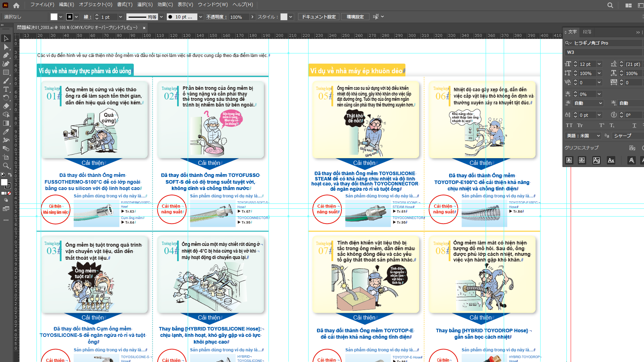Select the Eraser tool

[x=6, y=106]
